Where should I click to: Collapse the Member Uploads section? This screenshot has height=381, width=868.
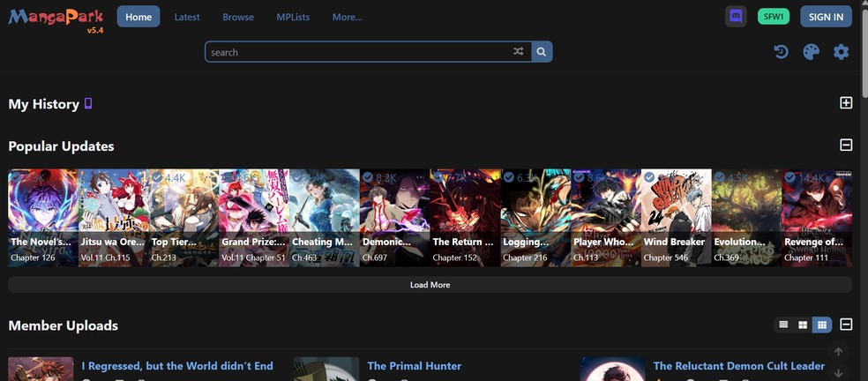(x=846, y=325)
